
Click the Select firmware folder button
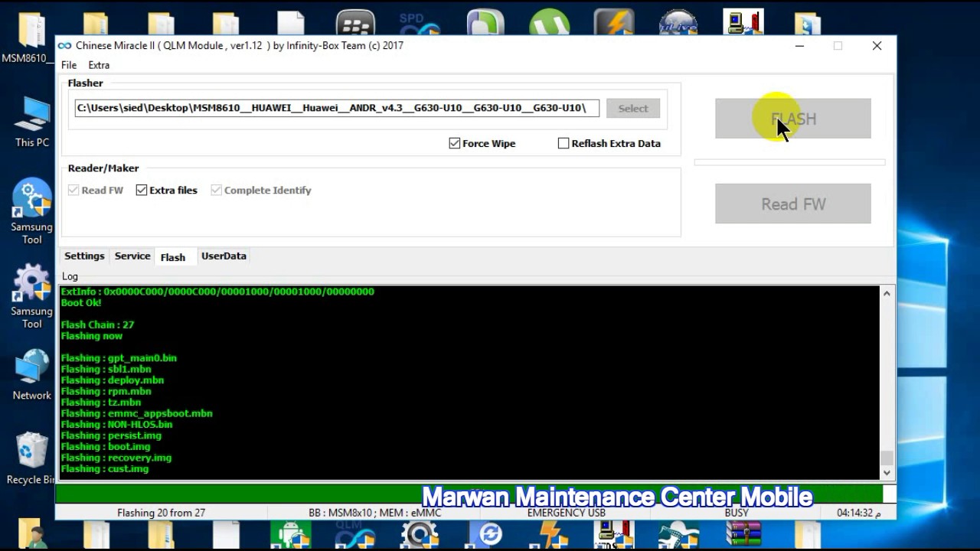pos(633,109)
